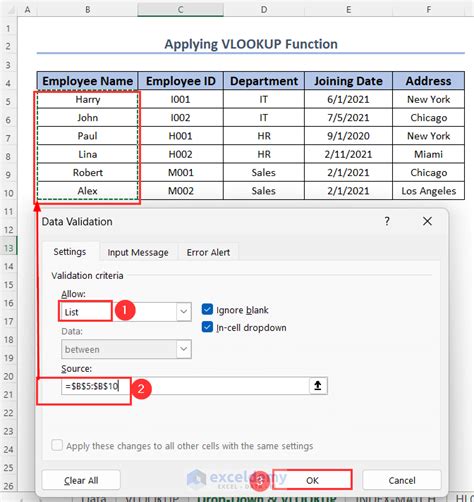Click the Data Validation help question mark
474x502 pixels.
coord(387,221)
